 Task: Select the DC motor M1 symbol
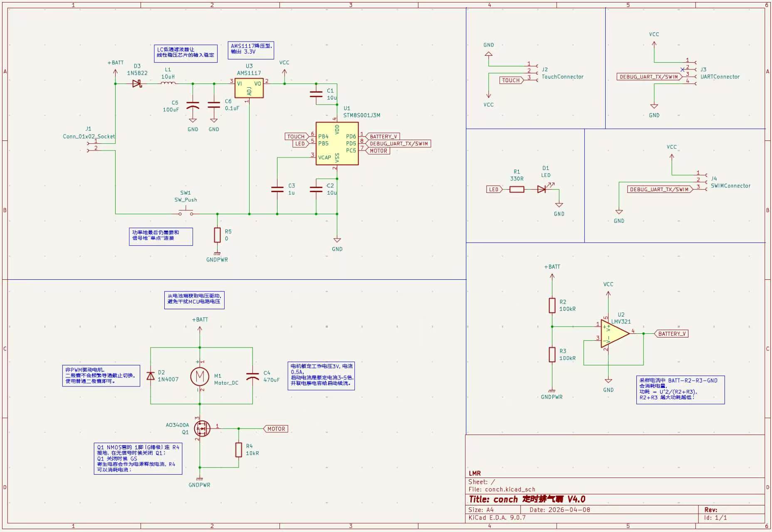(200, 376)
